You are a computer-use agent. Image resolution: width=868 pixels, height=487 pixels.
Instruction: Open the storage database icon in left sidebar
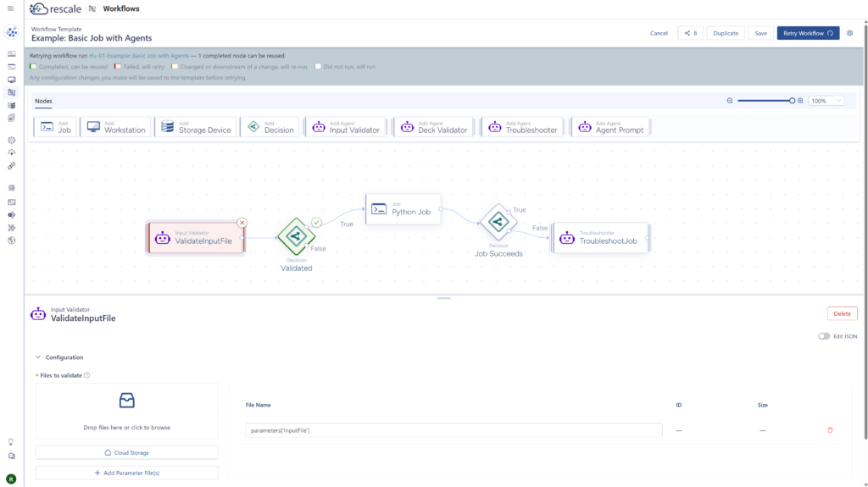pyautogui.click(x=11, y=105)
